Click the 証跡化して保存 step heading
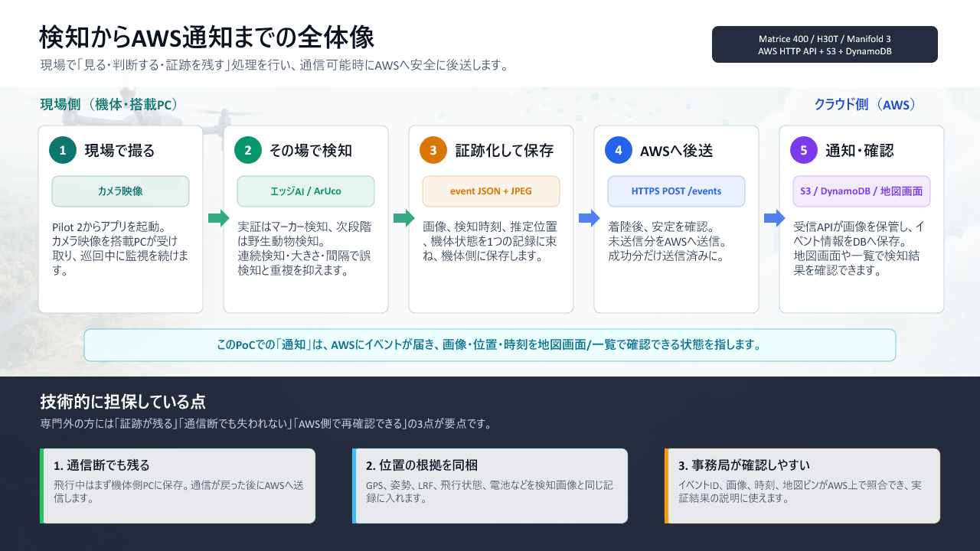The image size is (980, 551). (x=505, y=151)
